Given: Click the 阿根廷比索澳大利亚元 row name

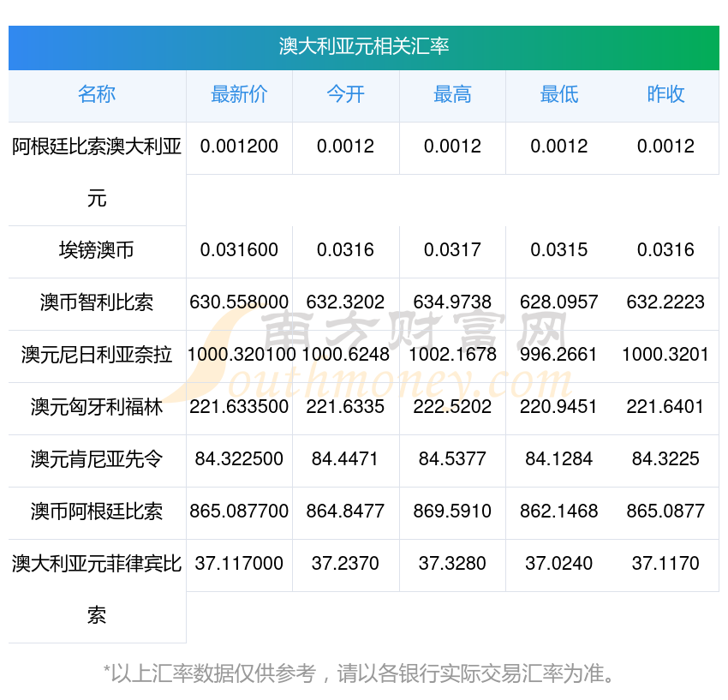Looking at the screenshot, I should tap(97, 173).
